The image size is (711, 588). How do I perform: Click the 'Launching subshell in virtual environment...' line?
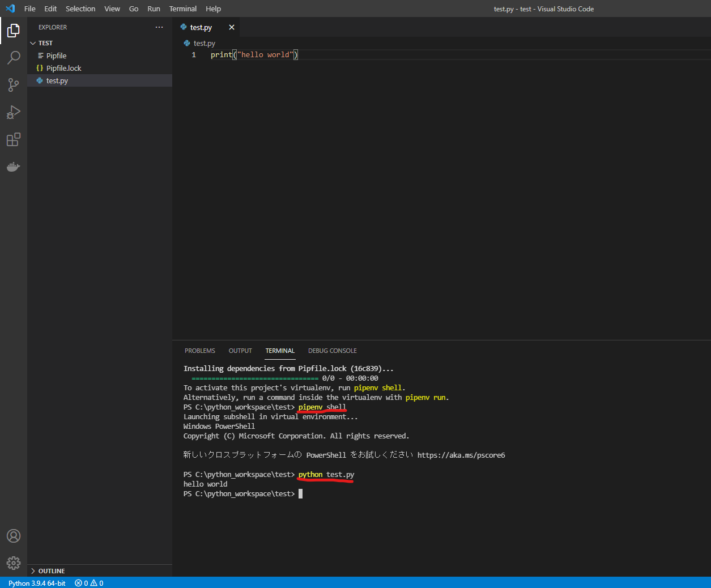coord(271,417)
